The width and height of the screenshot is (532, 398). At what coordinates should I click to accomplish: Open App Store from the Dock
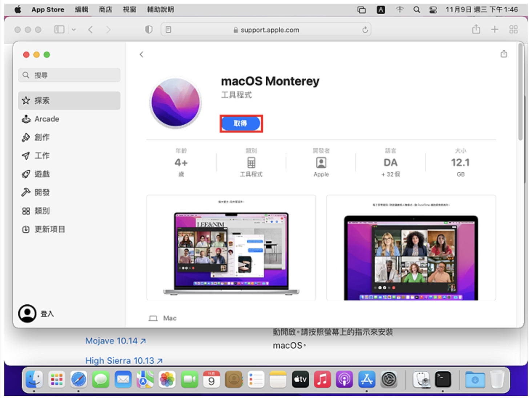pos(367,380)
